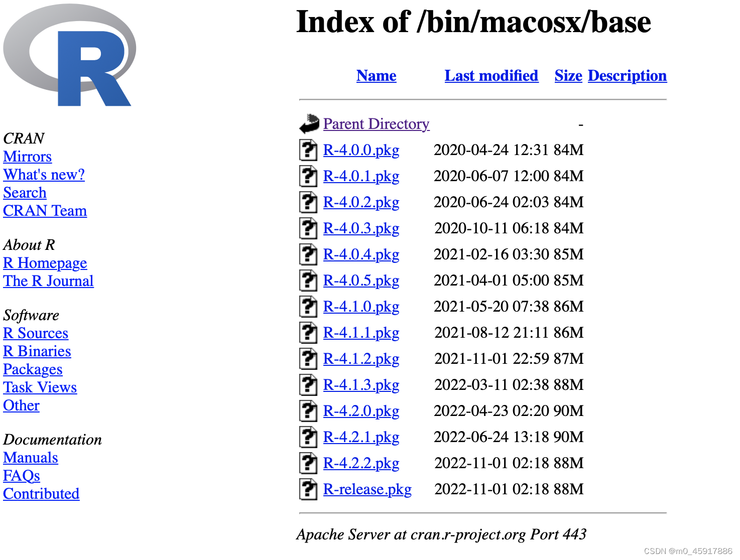Image resolution: width=740 pixels, height=560 pixels.
Task: Download R-4.1.3.pkg
Action: point(361,385)
